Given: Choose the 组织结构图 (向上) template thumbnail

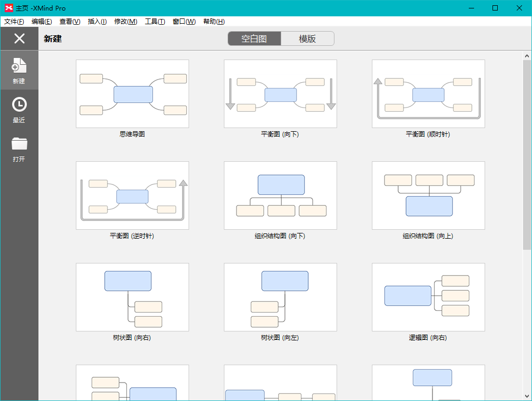Looking at the screenshot, I should point(428,195).
